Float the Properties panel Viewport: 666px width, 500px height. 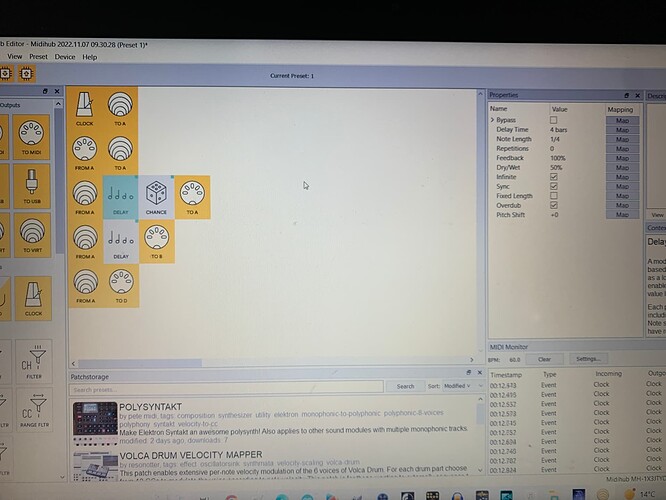(626, 95)
